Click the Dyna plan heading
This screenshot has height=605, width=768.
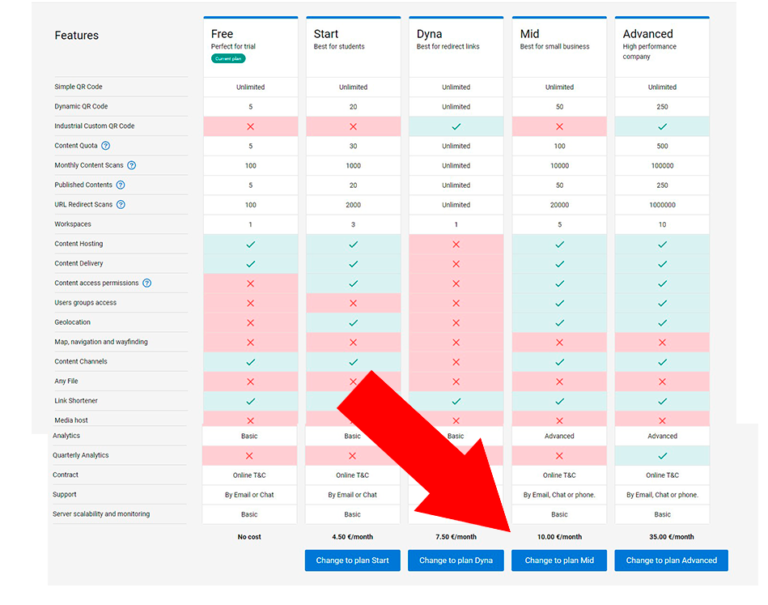429,34
